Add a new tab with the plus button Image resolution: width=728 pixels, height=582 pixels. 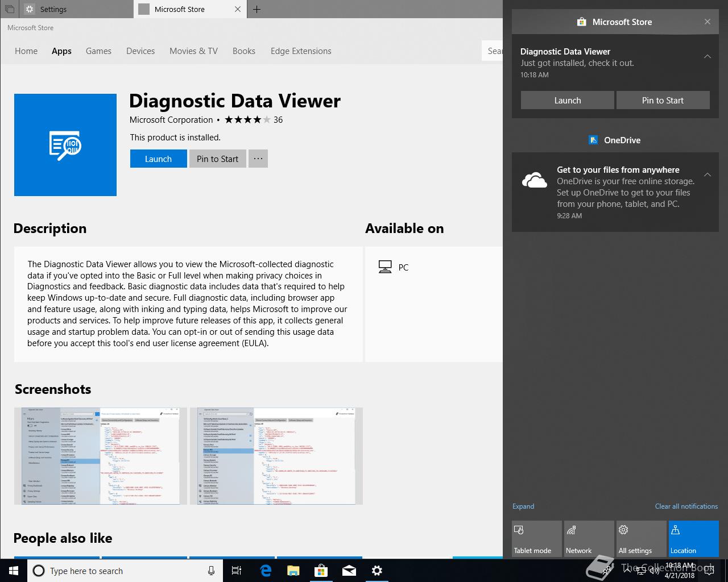tap(257, 9)
